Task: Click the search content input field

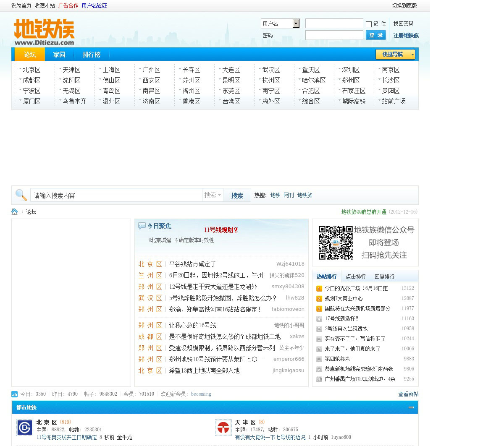Action: coord(117,196)
